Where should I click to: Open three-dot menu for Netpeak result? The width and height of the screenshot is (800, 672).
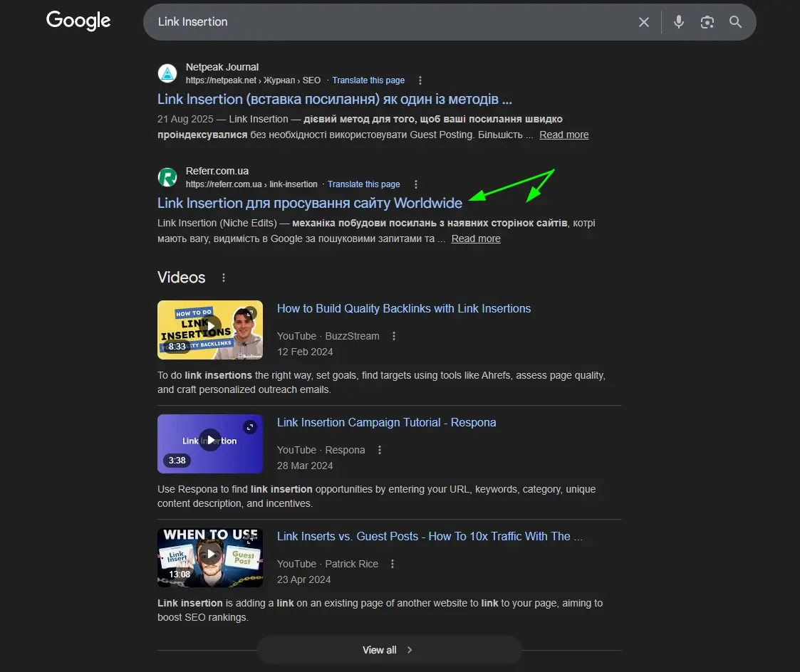pos(420,80)
